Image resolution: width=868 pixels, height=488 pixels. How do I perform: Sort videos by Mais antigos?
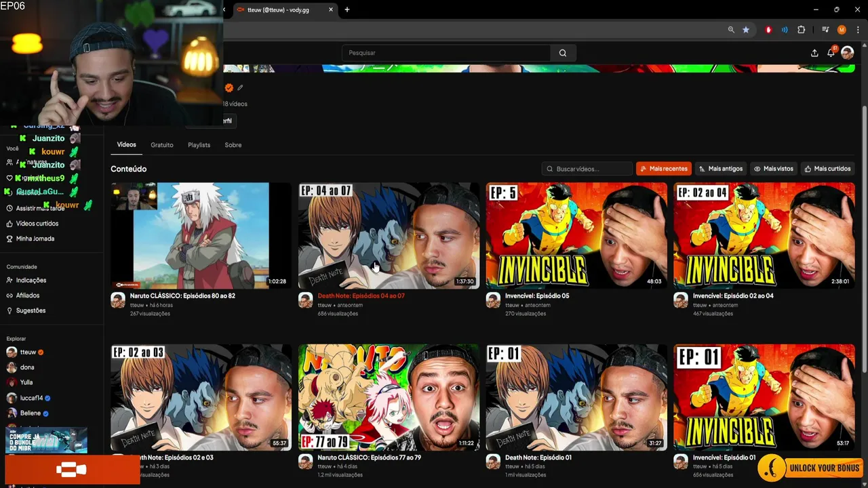point(721,169)
